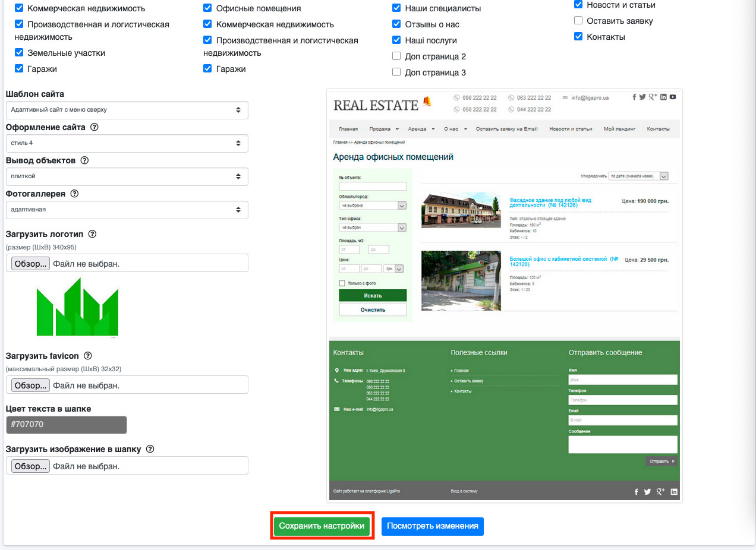Open the Шаблон сайта dropdown
The image size is (756, 550).
(x=127, y=110)
